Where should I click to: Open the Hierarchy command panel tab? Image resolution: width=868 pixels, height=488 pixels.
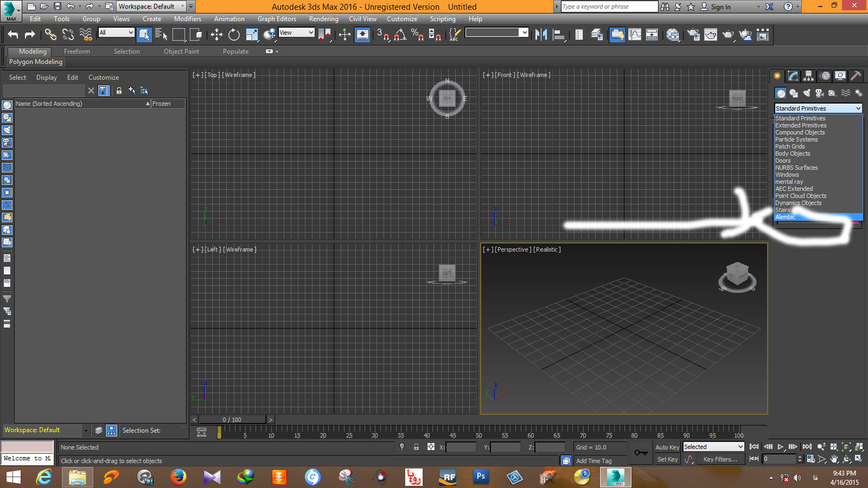point(809,76)
